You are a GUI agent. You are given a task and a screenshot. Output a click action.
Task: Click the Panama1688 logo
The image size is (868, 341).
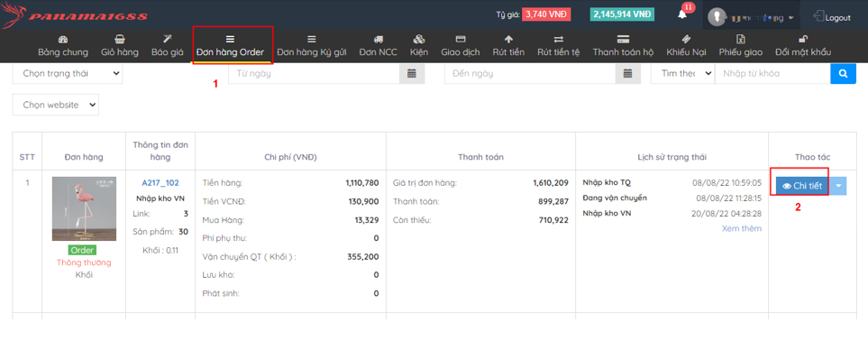tap(75, 14)
